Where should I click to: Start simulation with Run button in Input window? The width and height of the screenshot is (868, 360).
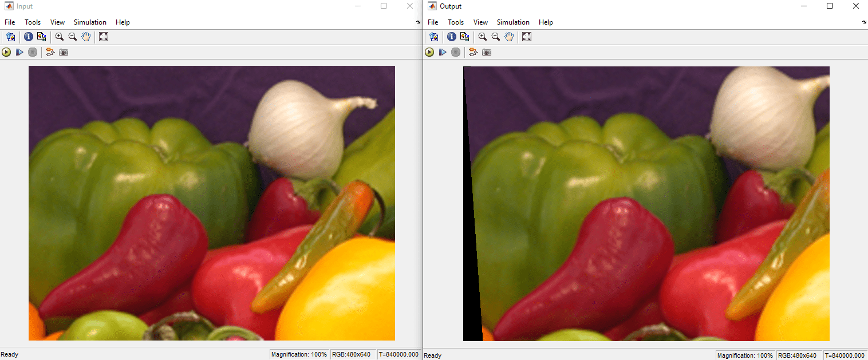pyautogui.click(x=6, y=52)
